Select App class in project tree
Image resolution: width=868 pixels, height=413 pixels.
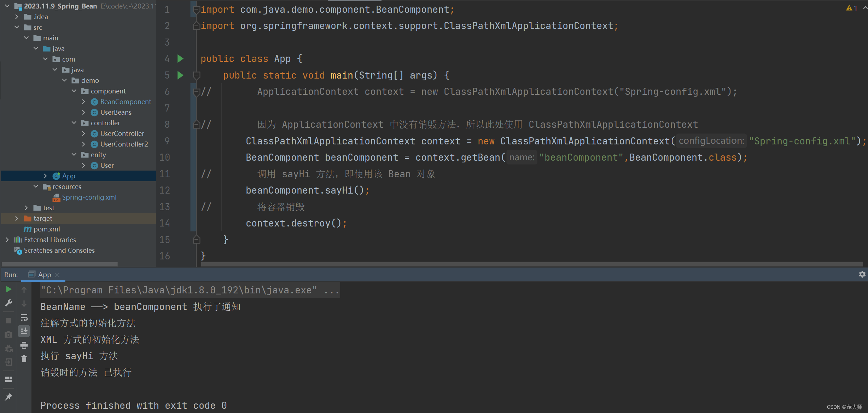coord(69,176)
